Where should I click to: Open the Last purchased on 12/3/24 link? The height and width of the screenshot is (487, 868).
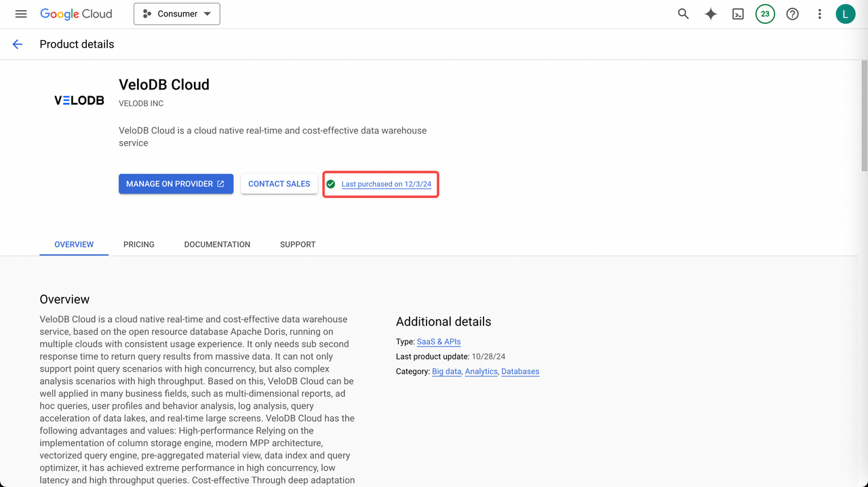click(386, 184)
